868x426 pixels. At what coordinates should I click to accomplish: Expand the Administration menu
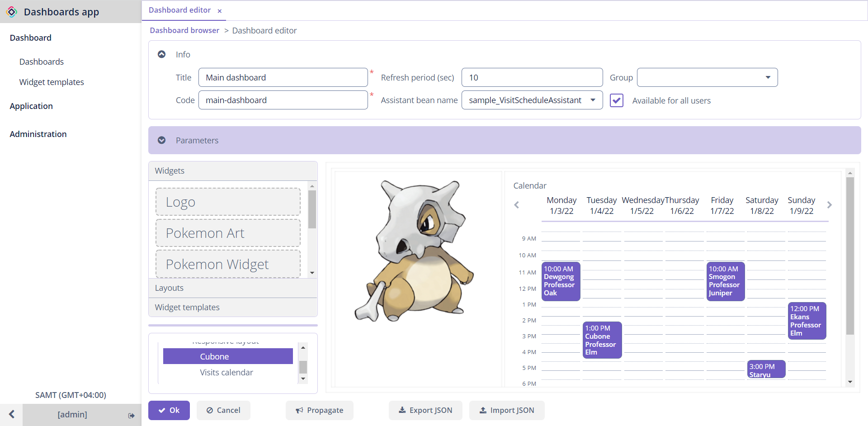tap(38, 134)
